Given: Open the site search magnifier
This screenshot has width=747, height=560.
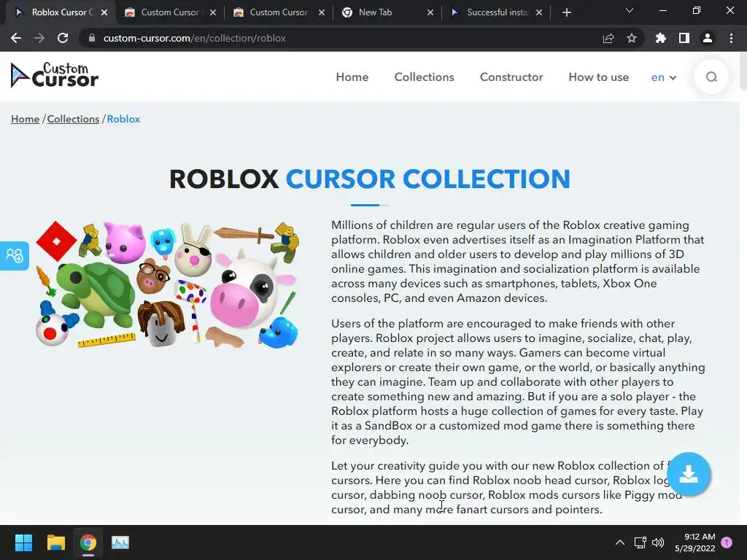Looking at the screenshot, I should click(711, 77).
